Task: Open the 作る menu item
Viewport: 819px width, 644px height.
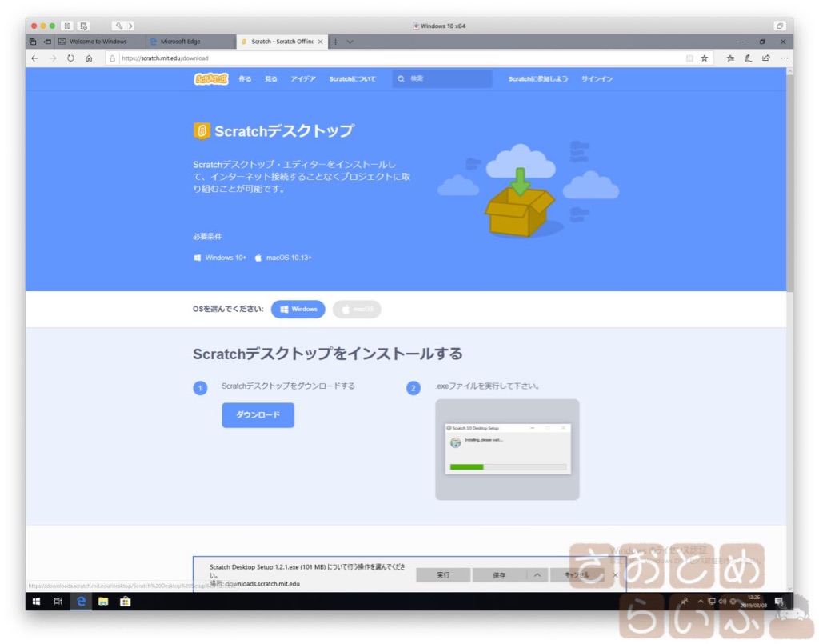Action: pyautogui.click(x=245, y=79)
